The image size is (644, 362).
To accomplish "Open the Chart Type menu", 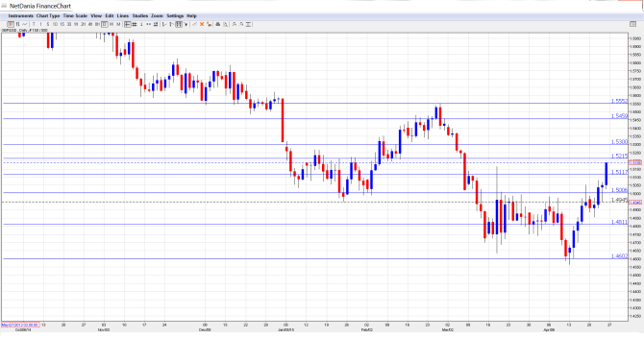I will (x=48, y=16).
